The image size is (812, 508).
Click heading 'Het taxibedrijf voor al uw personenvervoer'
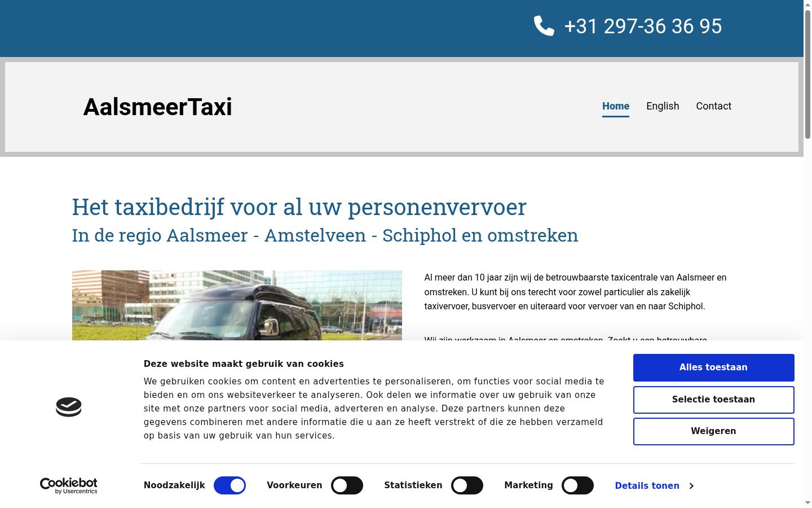point(299,207)
